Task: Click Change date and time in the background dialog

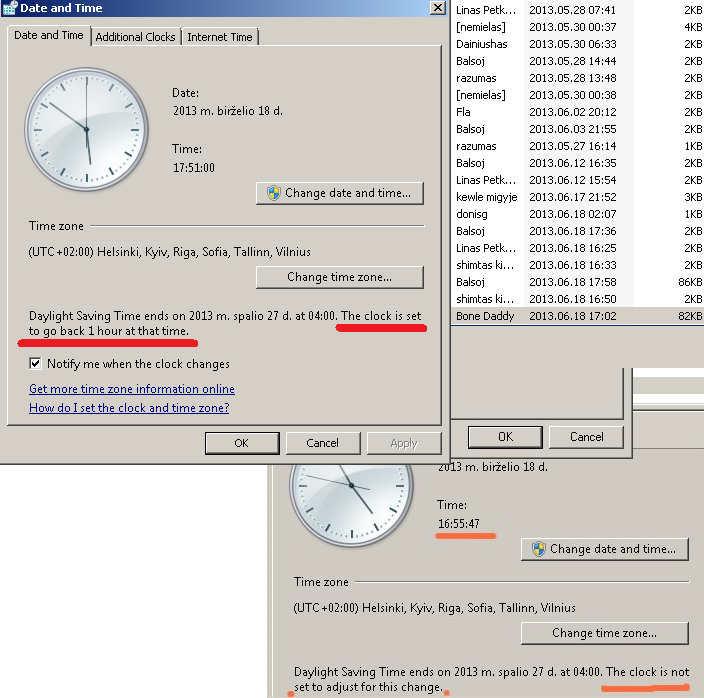Action: pos(604,549)
